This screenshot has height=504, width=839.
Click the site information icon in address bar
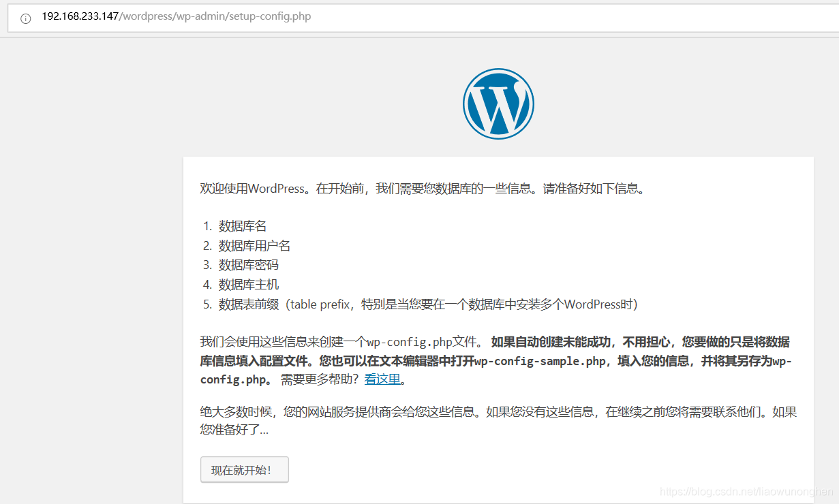click(x=26, y=18)
